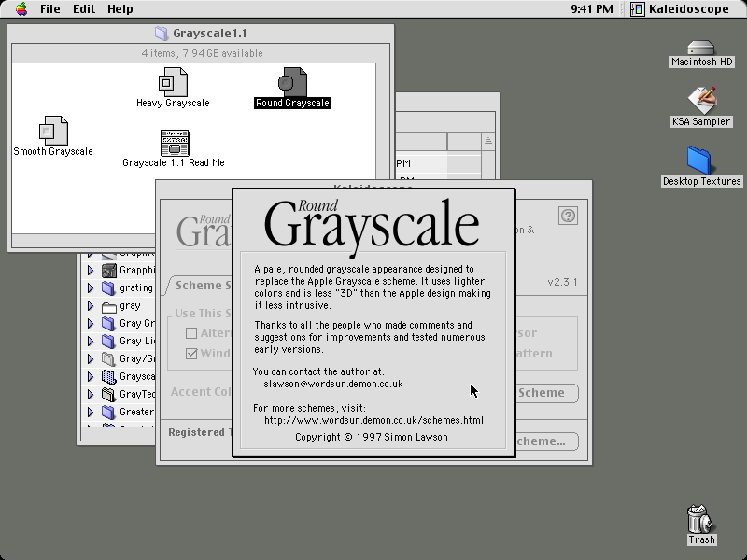Expand the grating folder disclosure triangle

pos(91,288)
